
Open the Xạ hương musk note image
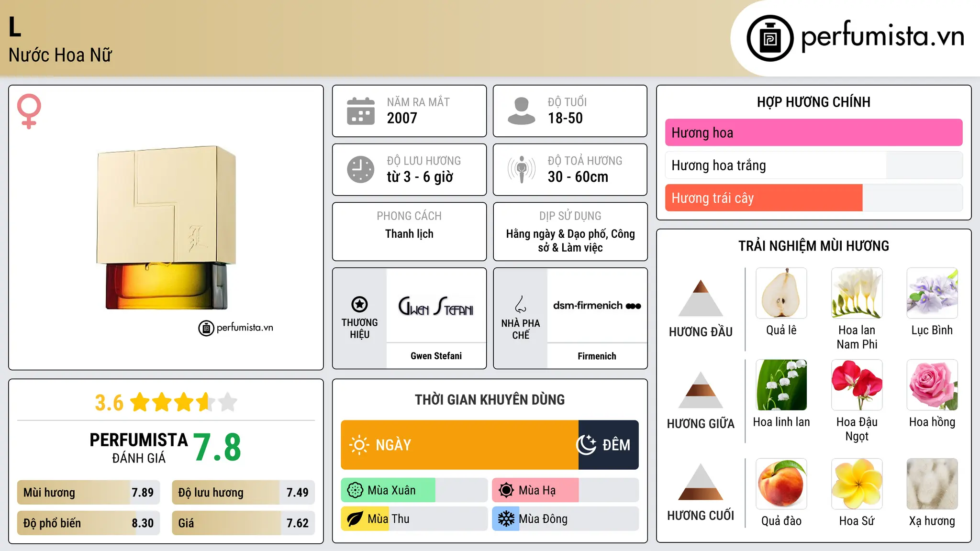[x=932, y=484]
